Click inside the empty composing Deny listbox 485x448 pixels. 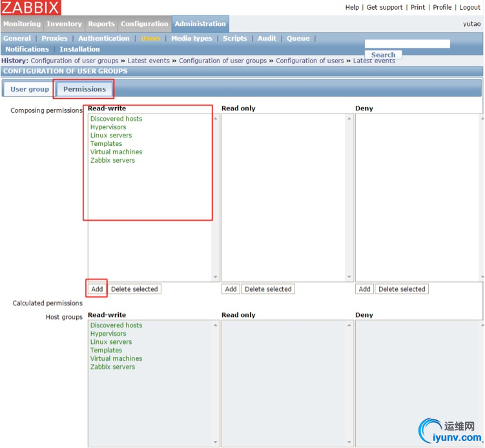point(419,198)
